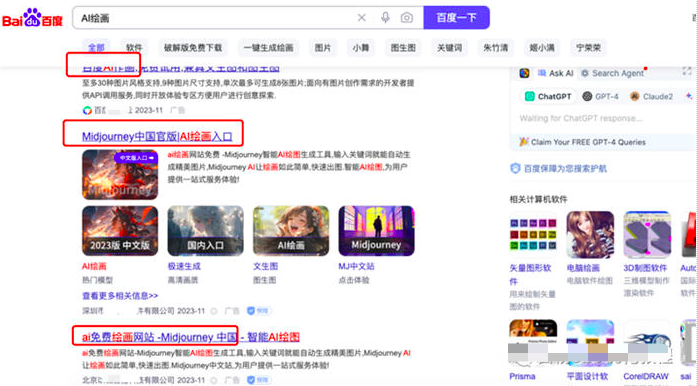The width and height of the screenshot is (697, 386).
Task: Click the 相关计算机软件 heading
Action: (538, 199)
